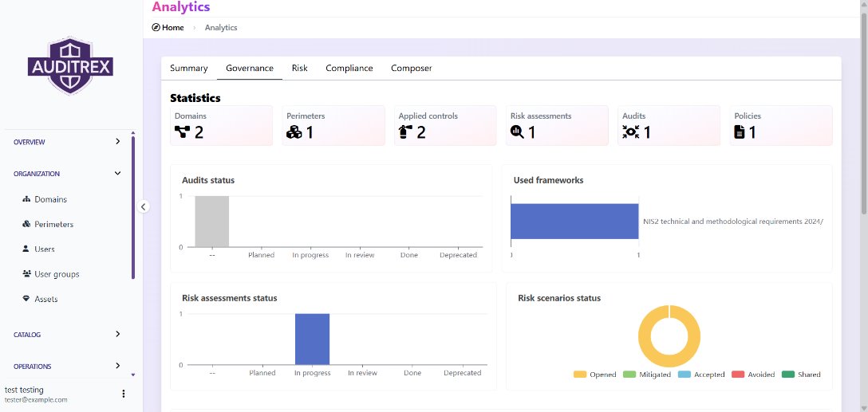The width and height of the screenshot is (868, 412).
Task: Click the User groups icon in sidebar
Action: pos(26,274)
